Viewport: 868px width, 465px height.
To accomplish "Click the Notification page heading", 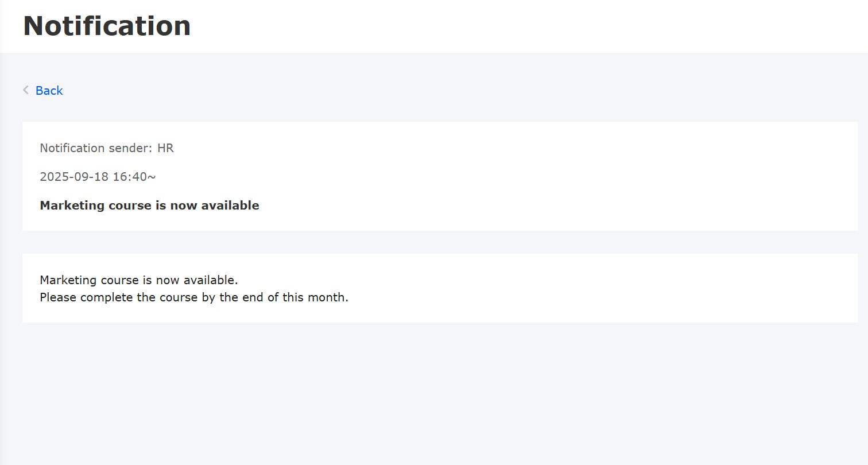I will (x=107, y=26).
